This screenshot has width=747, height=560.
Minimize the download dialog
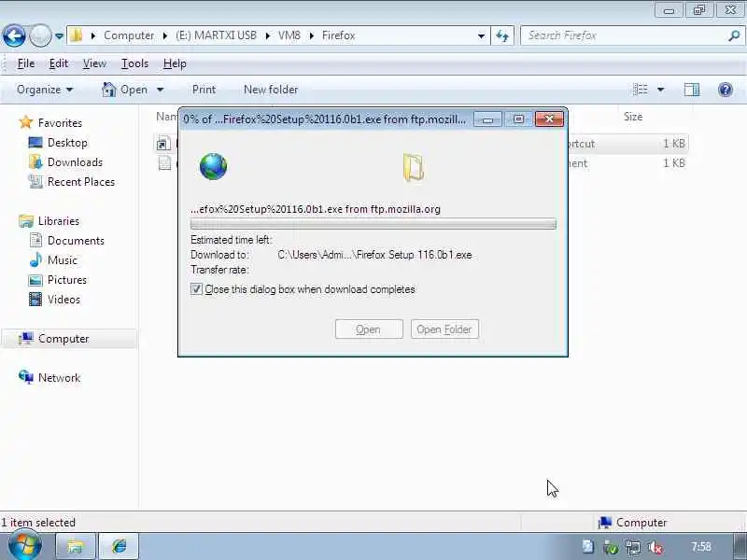click(x=487, y=119)
